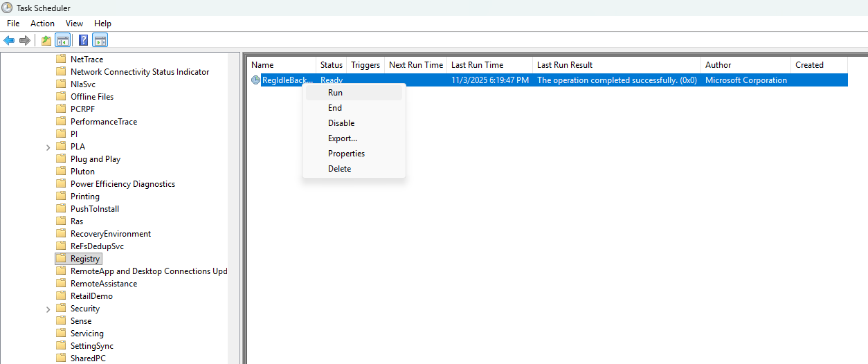868x364 pixels.
Task: Open the Help menu
Action: click(x=102, y=24)
